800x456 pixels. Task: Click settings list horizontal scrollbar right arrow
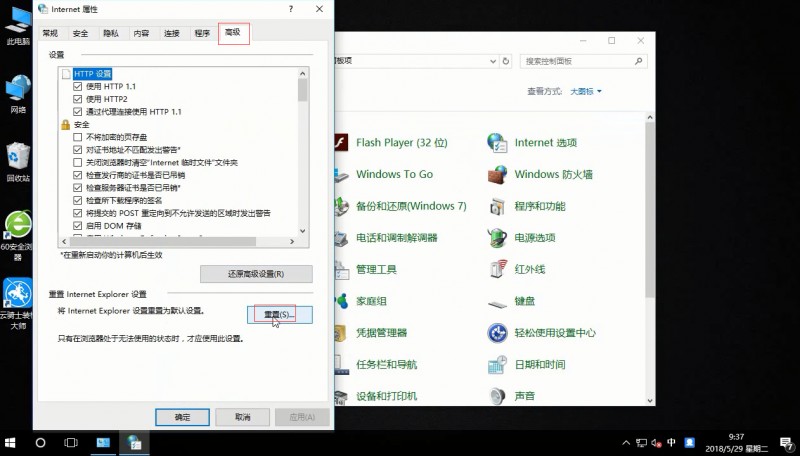tap(292, 242)
